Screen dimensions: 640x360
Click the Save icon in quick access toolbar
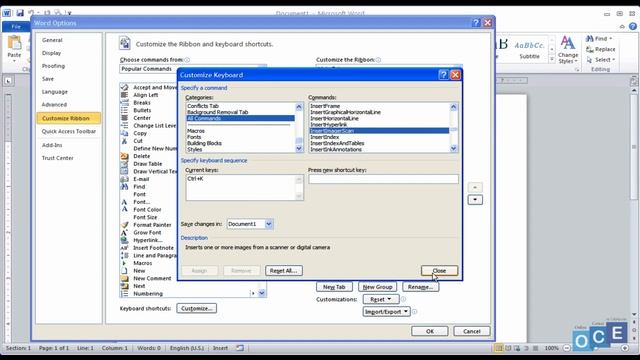[x=20, y=13]
